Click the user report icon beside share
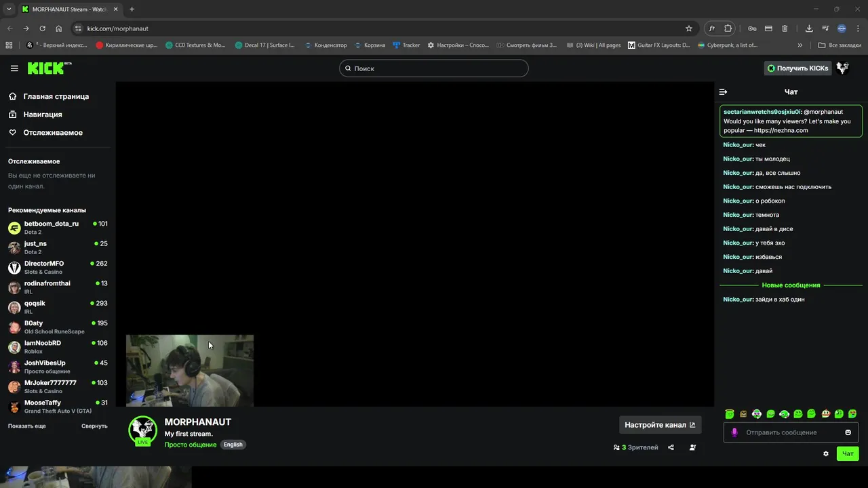Screen dimensions: 868x488 692,447
